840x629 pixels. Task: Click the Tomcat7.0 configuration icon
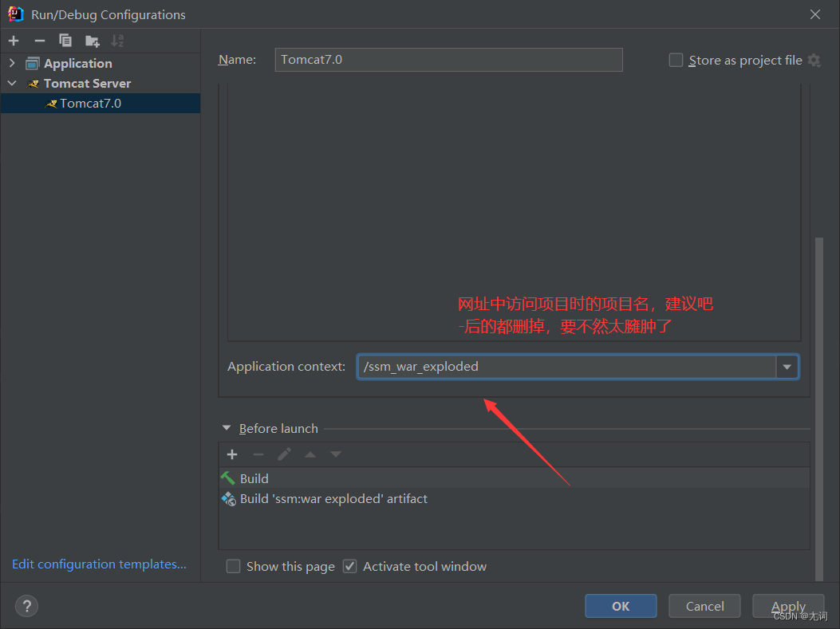click(51, 104)
